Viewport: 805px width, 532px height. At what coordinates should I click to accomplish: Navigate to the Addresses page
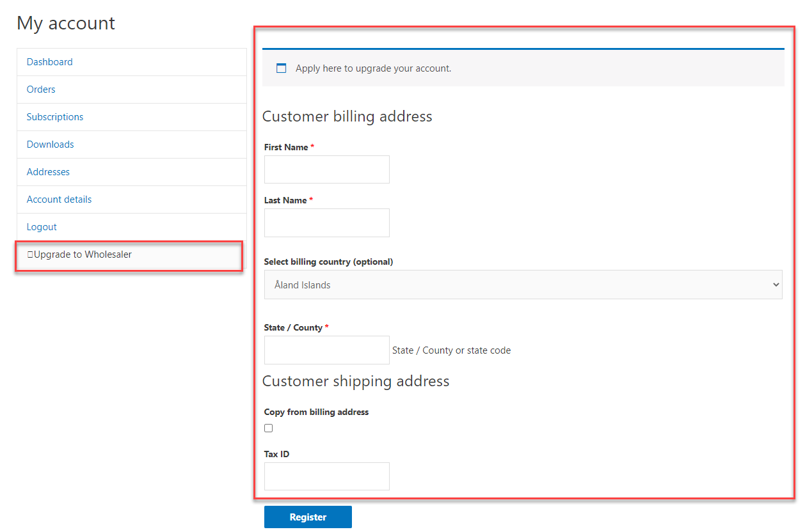(x=48, y=172)
